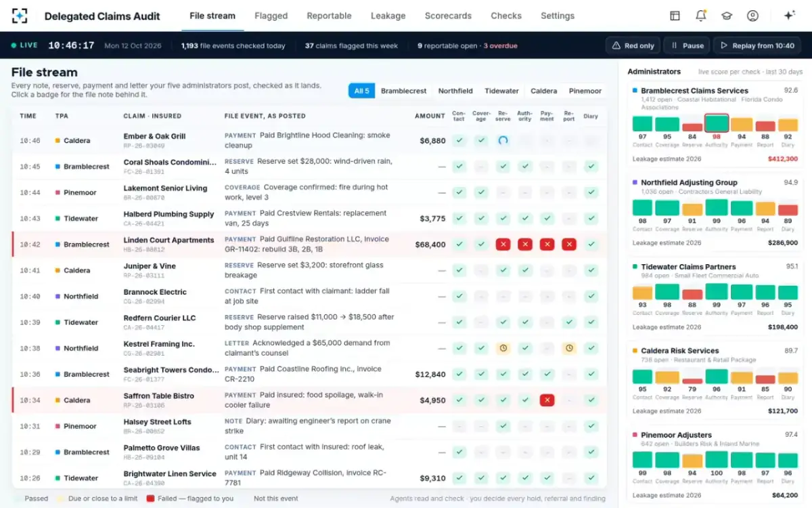Screen dimensions: 812x508
Task: Open Northfield Adjusting Group card title
Action: pos(689,182)
